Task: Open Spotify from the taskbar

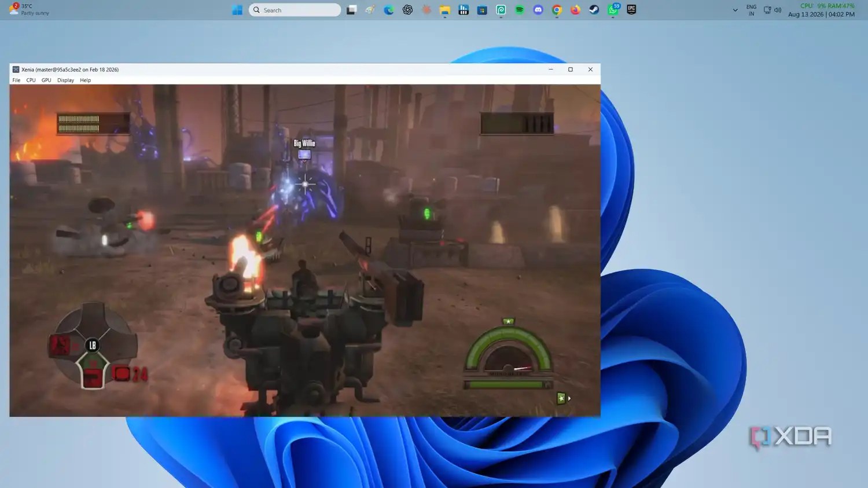Action: click(x=520, y=10)
